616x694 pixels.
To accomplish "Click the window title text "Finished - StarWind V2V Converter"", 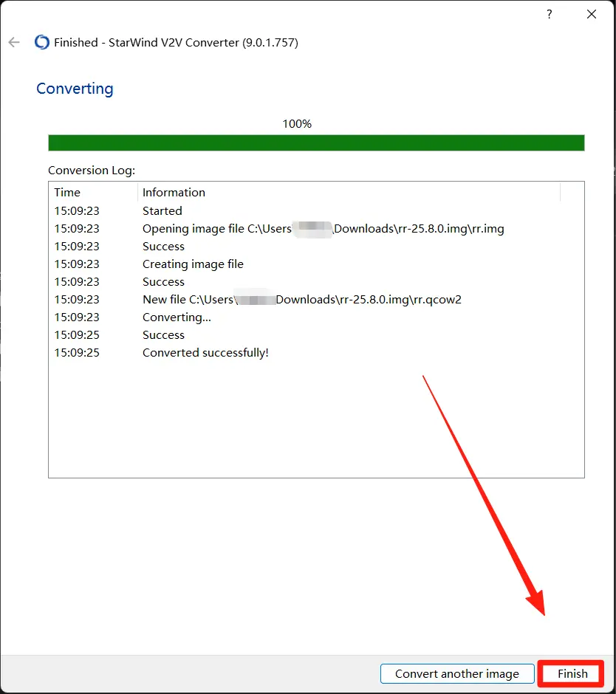I will (176, 43).
